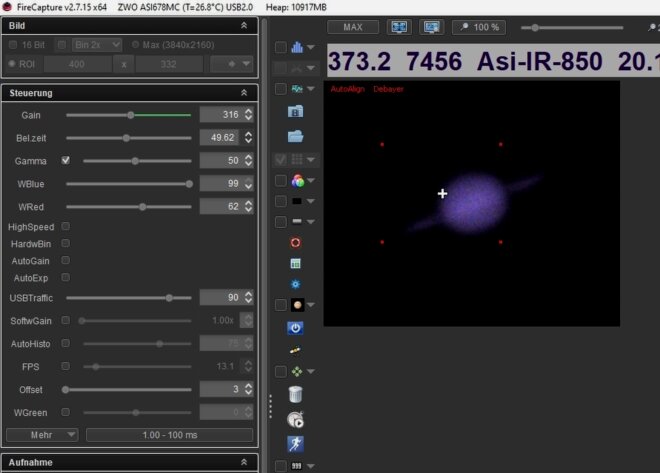Image resolution: width=660 pixels, height=473 pixels.
Task: Uncheck the Gamma checkbox
Action: [x=66, y=160]
